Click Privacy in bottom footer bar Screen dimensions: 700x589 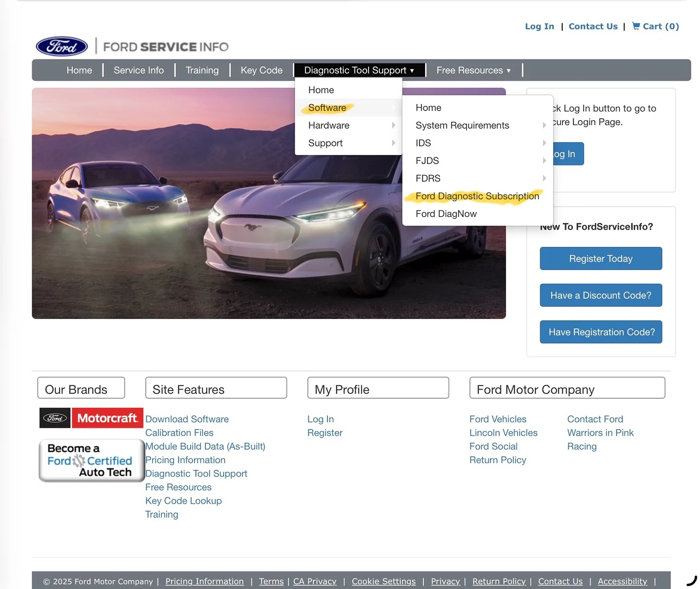pyautogui.click(x=446, y=581)
